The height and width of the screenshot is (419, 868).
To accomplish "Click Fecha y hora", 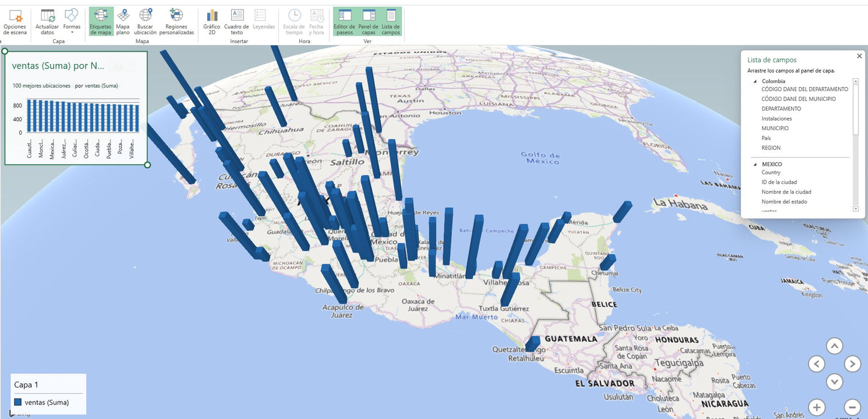I will tap(317, 22).
